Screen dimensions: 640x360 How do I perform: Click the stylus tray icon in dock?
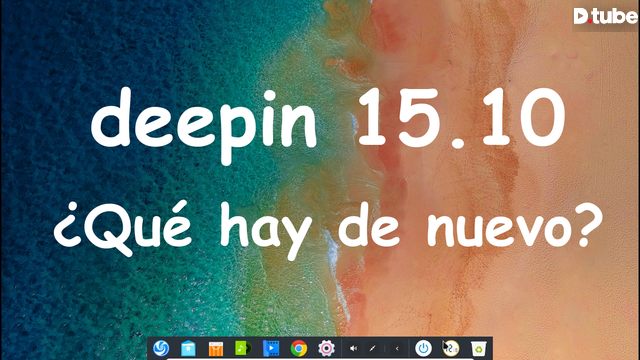click(x=372, y=349)
